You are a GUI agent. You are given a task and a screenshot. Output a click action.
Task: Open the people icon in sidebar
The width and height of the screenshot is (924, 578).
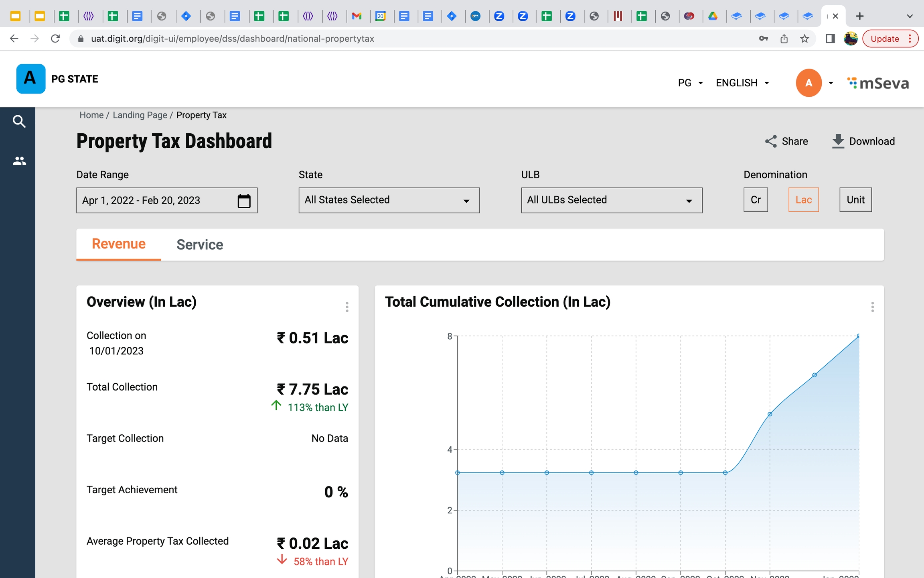click(19, 161)
